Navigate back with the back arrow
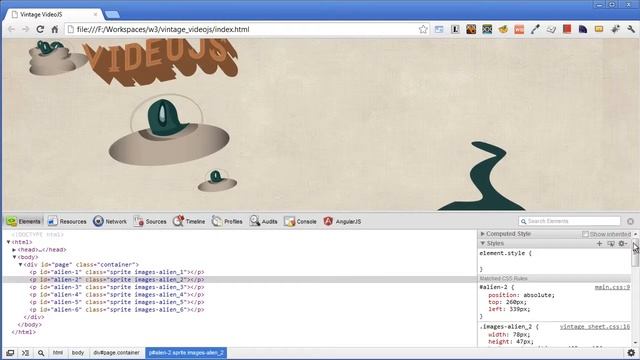 click(x=11, y=29)
